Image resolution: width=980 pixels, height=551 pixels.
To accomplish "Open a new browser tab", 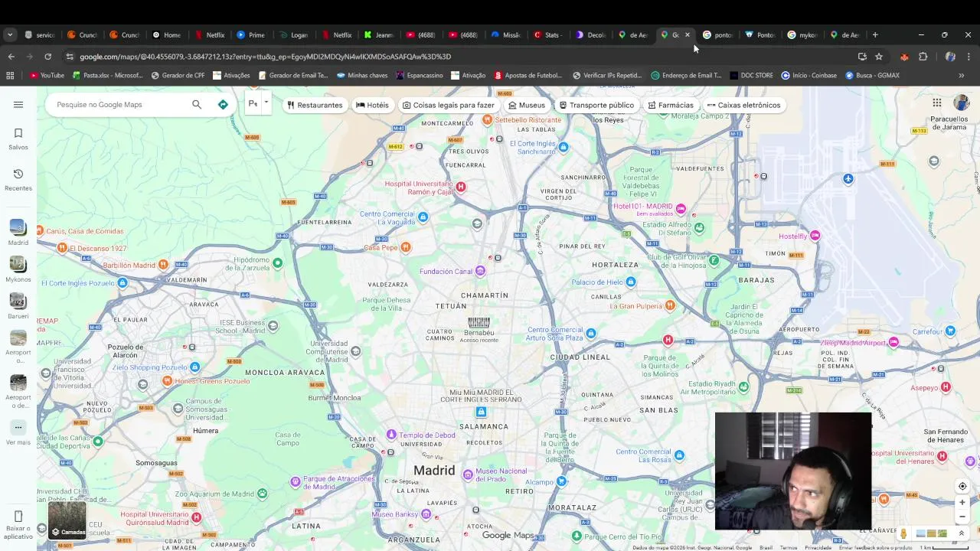I will 875,34.
